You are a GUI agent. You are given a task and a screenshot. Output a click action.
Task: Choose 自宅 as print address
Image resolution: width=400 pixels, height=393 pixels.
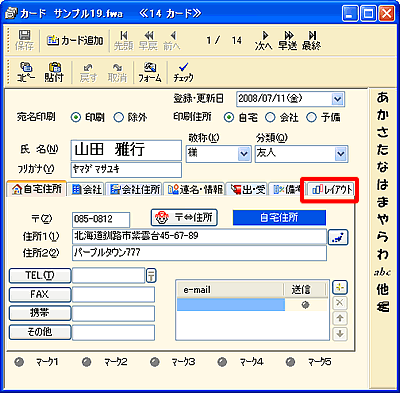pyautogui.click(x=229, y=117)
